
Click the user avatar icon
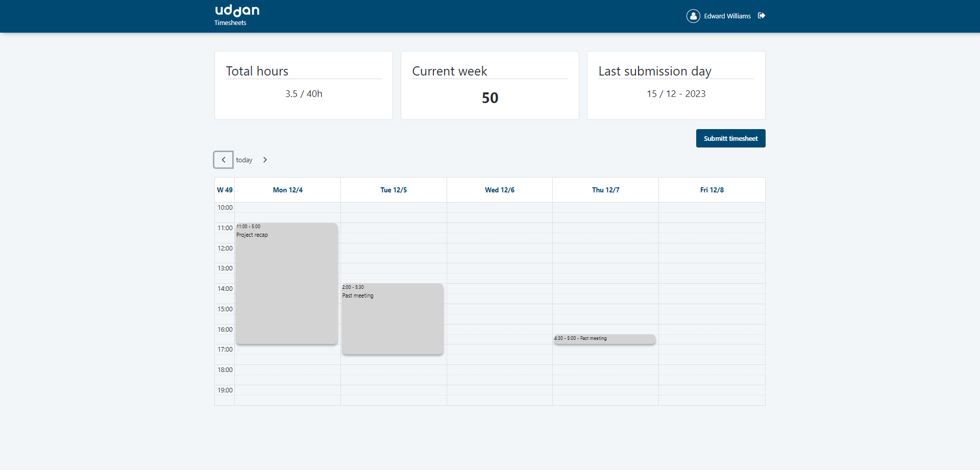coord(693,16)
